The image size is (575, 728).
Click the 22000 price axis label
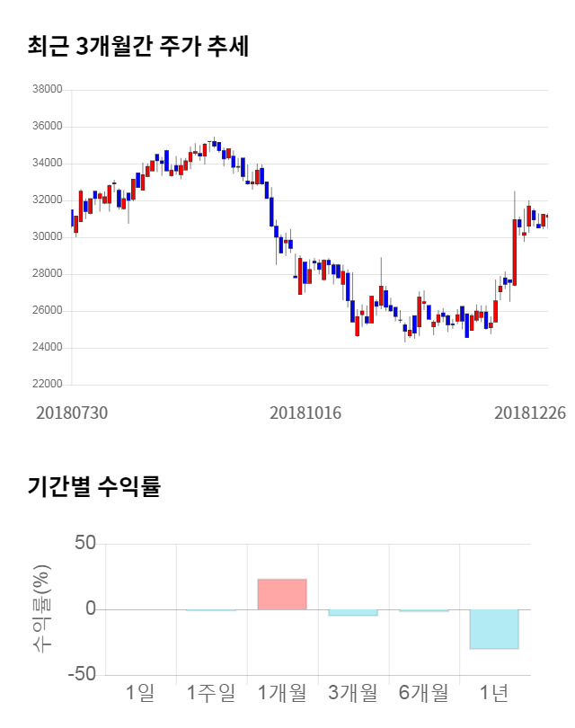pyautogui.click(x=47, y=385)
